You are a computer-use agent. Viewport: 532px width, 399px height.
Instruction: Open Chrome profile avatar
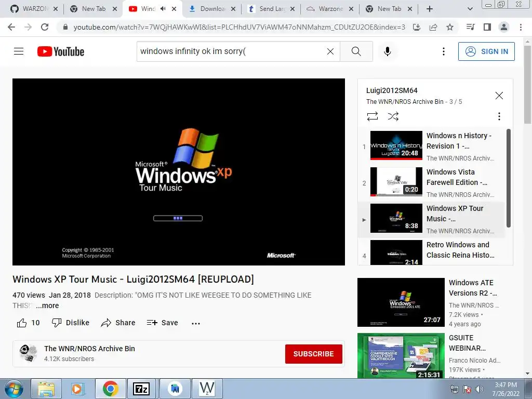(504, 27)
